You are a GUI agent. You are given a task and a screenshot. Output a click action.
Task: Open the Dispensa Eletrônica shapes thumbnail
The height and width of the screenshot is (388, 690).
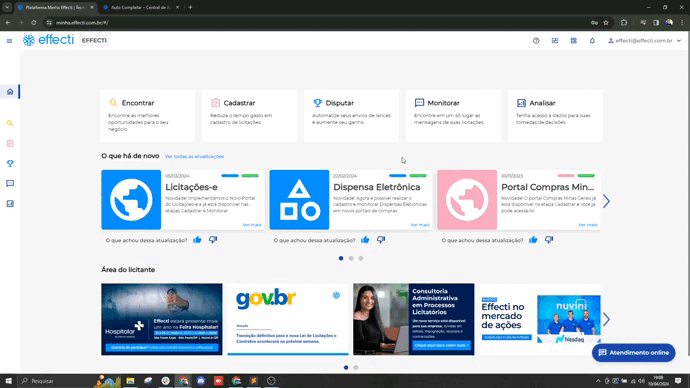299,200
